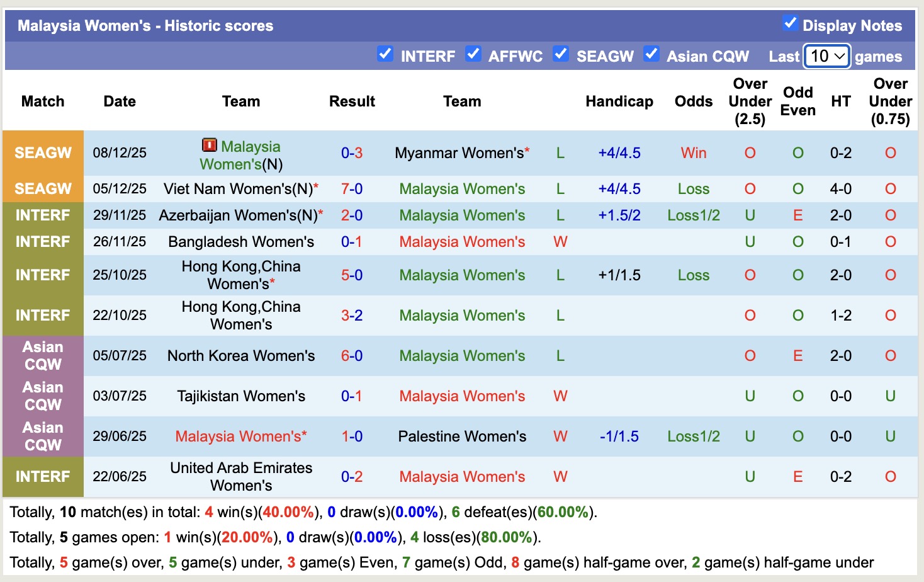Image resolution: width=924 pixels, height=582 pixels.
Task: Toggle the AFFWC checkbox
Action: point(473,55)
